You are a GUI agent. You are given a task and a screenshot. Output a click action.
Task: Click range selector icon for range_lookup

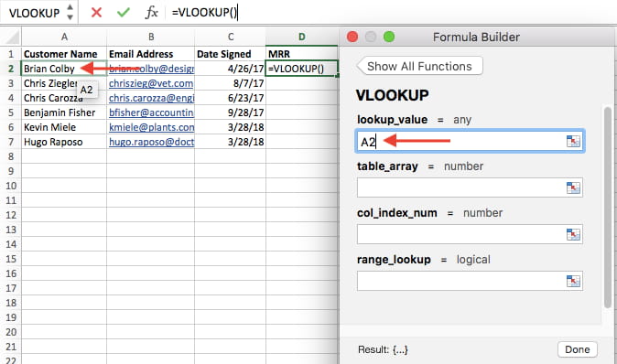click(x=573, y=281)
